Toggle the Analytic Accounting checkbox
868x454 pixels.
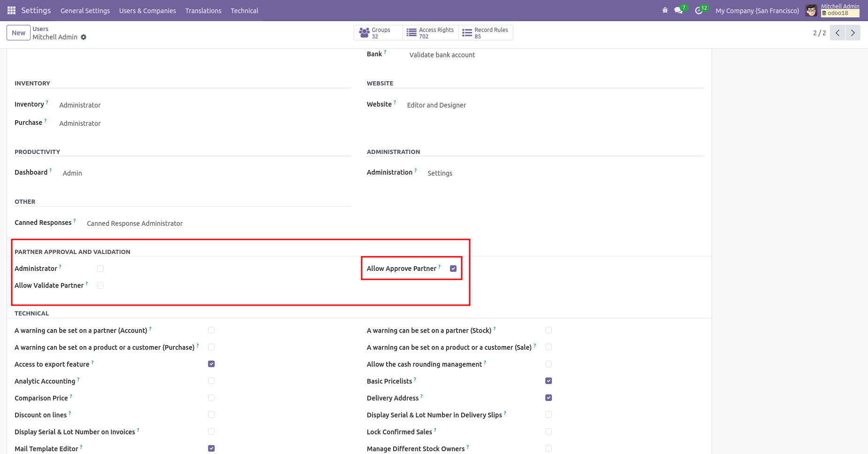(x=211, y=381)
